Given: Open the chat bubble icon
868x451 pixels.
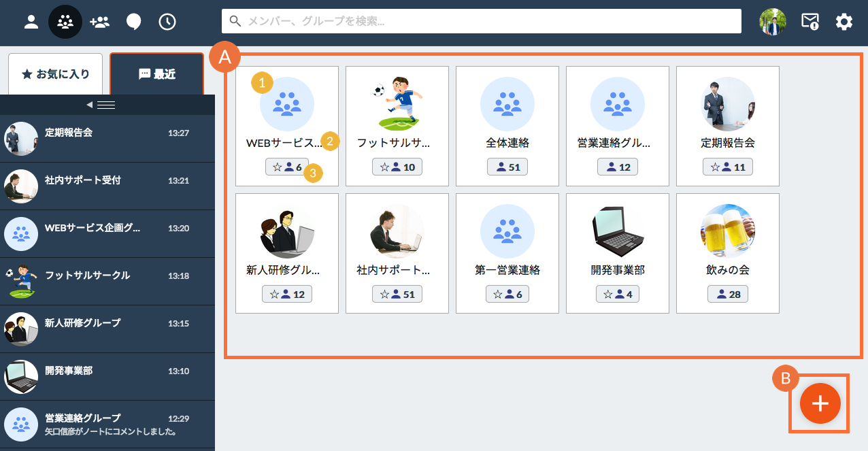Looking at the screenshot, I should tap(133, 22).
